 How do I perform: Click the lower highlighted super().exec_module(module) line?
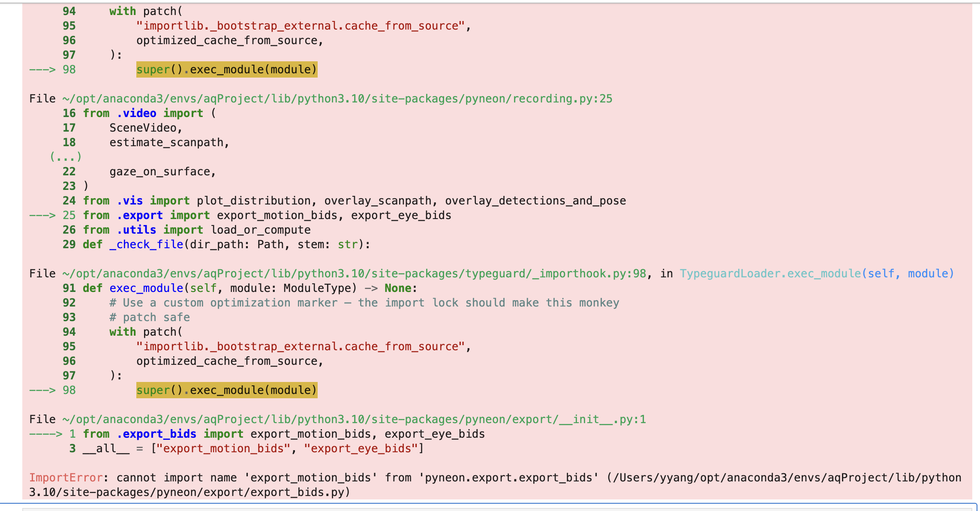[226, 390]
